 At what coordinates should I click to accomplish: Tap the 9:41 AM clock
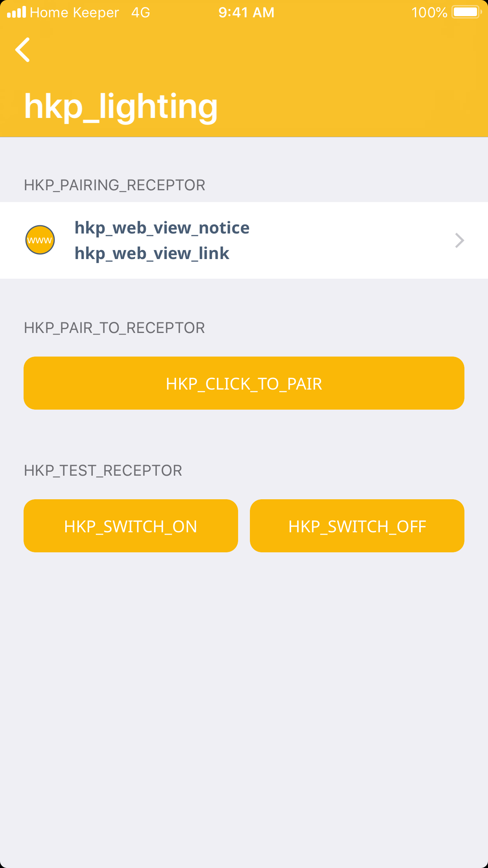[246, 13]
